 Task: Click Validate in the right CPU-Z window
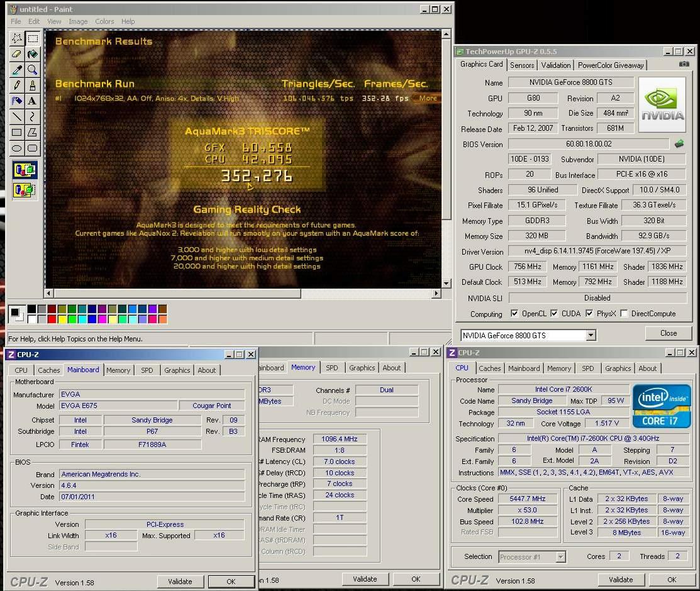[x=621, y=580]
